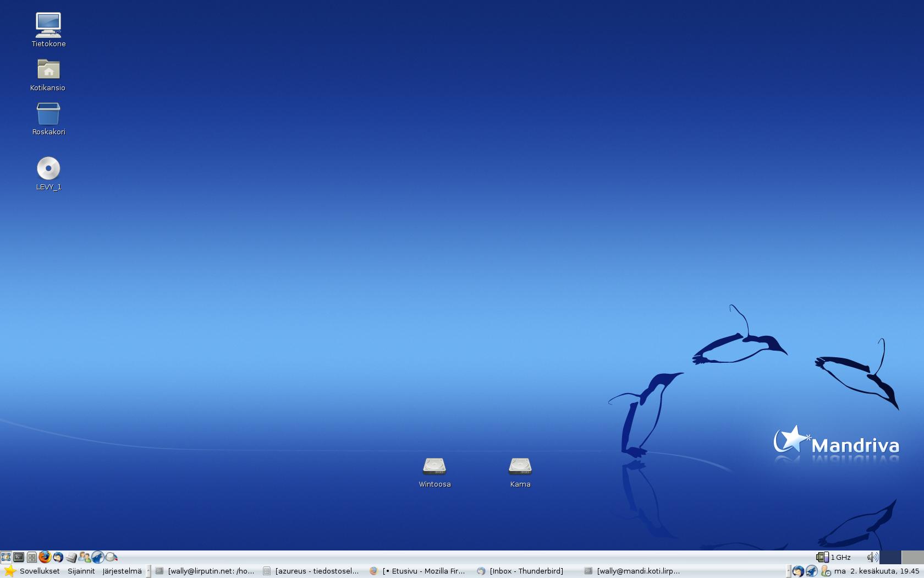Screen dimensions: 924x578
Task: Launch Firefox from the panel launcher
Action: 45,557
